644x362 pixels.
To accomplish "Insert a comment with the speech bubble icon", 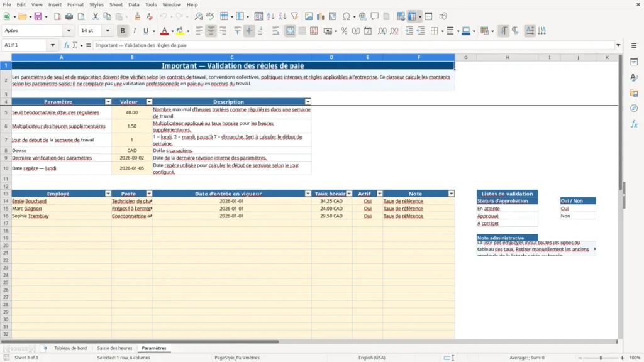I will [x=375, y=16].
